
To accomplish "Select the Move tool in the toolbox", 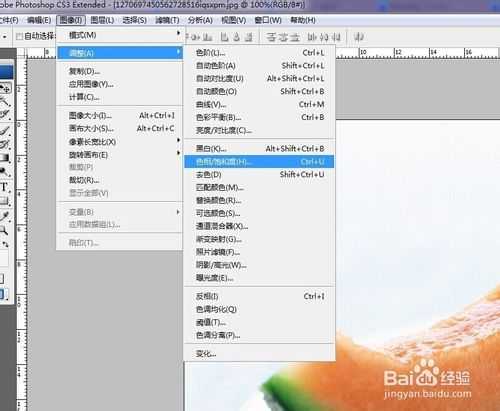I will [5, 88].
